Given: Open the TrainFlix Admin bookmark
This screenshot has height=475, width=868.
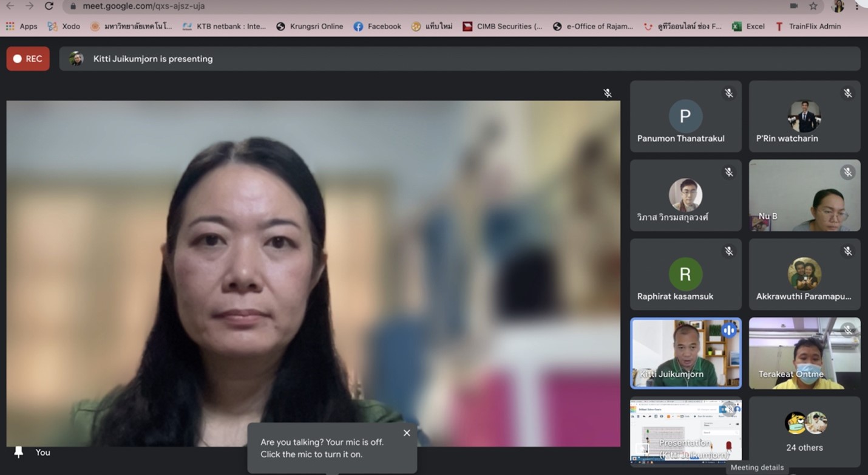Looking at the screenshot, I should (808, 26).
